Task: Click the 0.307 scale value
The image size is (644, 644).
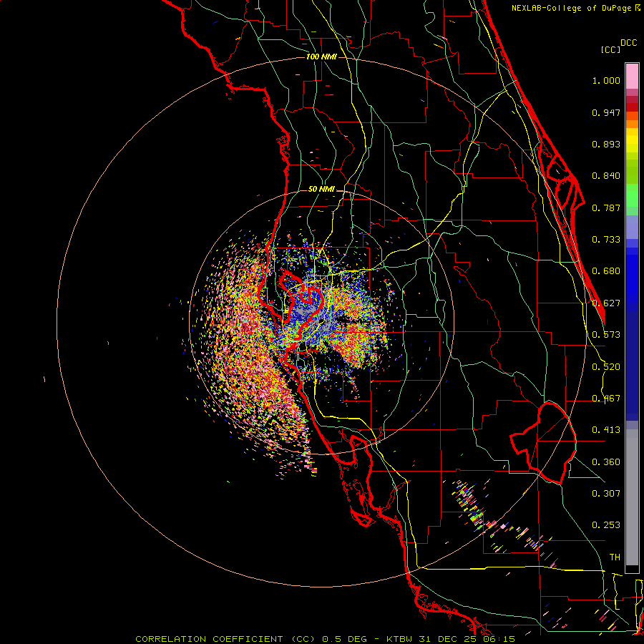Action: coord(606,494)
